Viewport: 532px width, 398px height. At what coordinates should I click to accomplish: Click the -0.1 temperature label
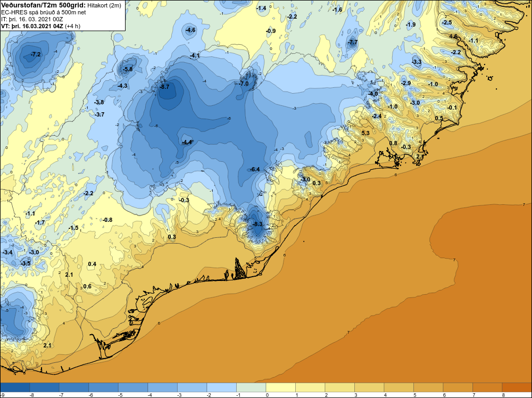tap(452, 107)
